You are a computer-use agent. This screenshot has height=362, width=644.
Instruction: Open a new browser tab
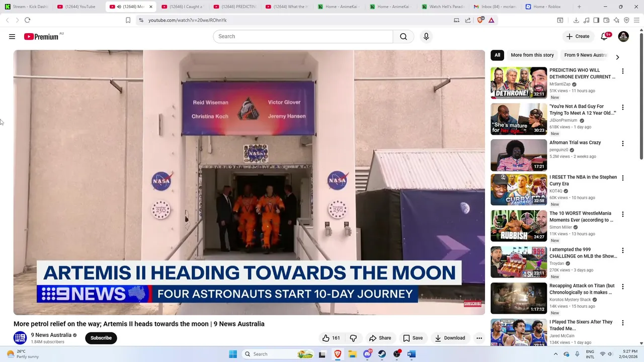[x=579, y=7]
